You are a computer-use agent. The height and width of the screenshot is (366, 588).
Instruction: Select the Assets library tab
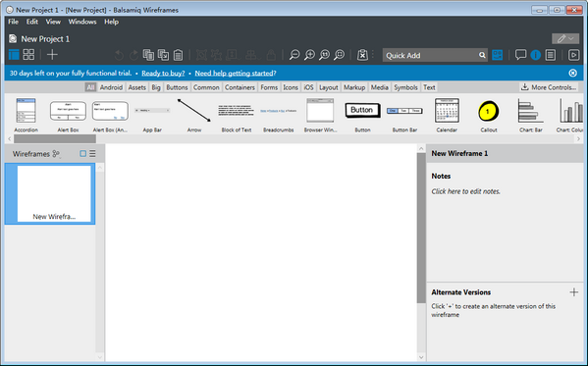point(136,87)
